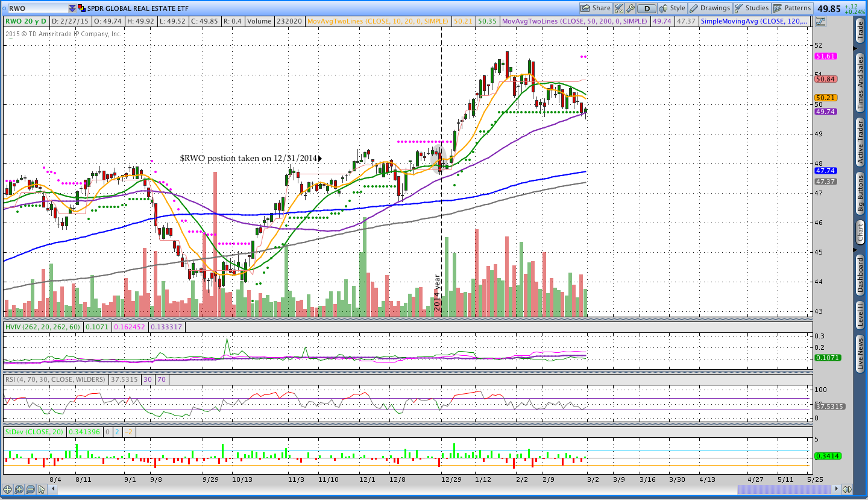Open the Studies menu

pos(752,8)
